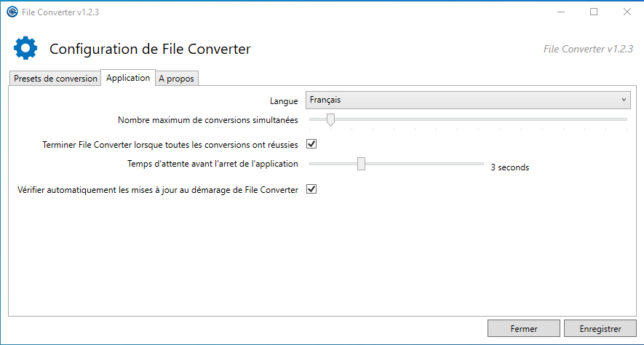Click the "3 seconds" value label
644x345 pixels.
pos(509,167)
